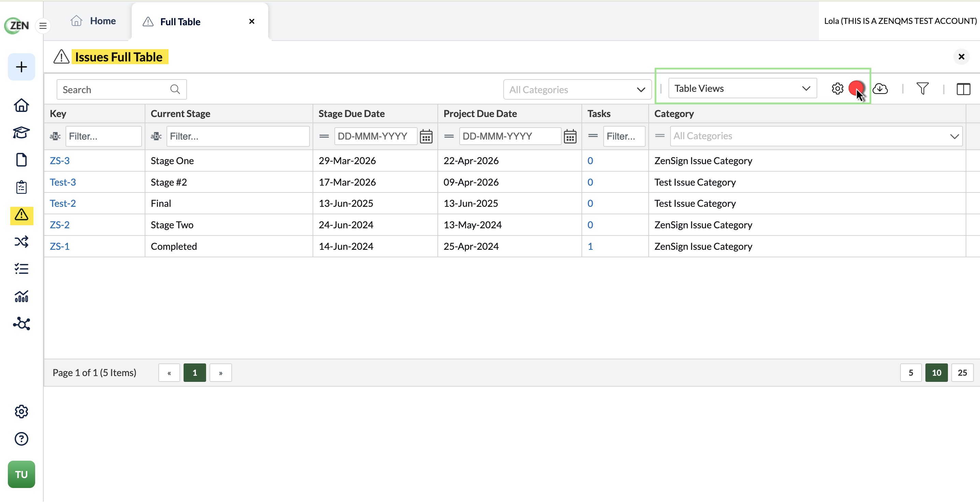The height and width of the screenshot is (503, 980).
Task: Focus the Key column filter field
Action: point(103,136)
